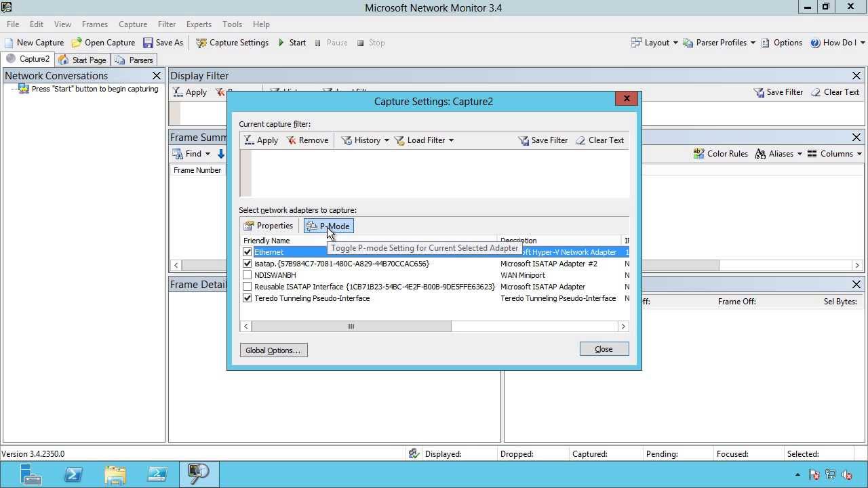Click the Frame Number column header
868x488 pixels.
pyautogui.click(x=197, y=170)
